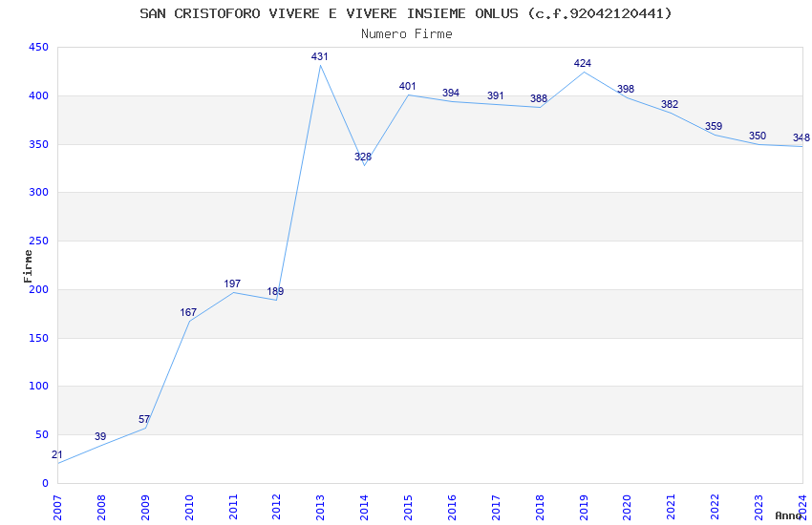812x525 pixels.
Task: Select the 350 data point label
Action: [x=758, y=136]
